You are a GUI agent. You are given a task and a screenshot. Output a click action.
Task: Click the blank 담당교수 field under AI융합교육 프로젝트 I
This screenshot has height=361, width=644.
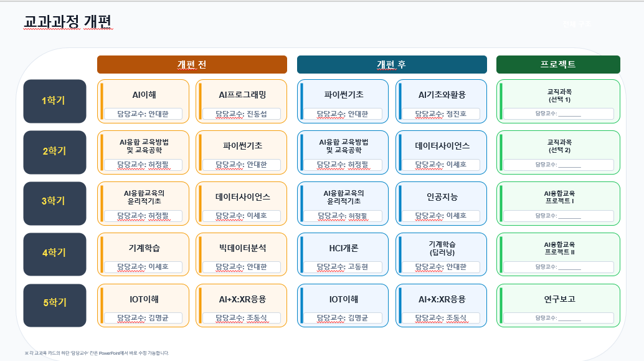pos(559,216)
